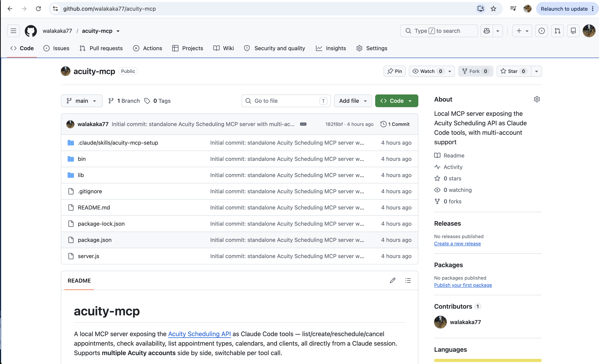This screenshot has width=599, height=364.
Task: Open the Copilot dropdown arrow in header
Action: tap(498, 31)
